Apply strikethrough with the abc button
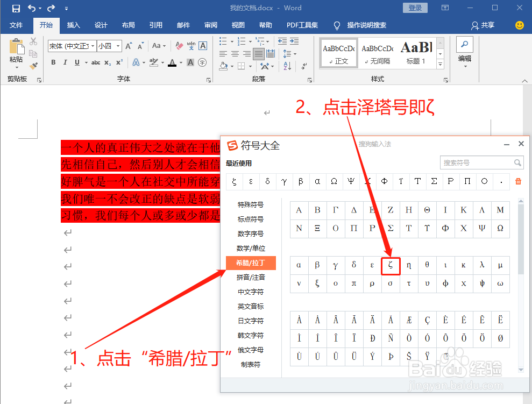Screen dimensions: 532x404 click(x=96, y=62)
